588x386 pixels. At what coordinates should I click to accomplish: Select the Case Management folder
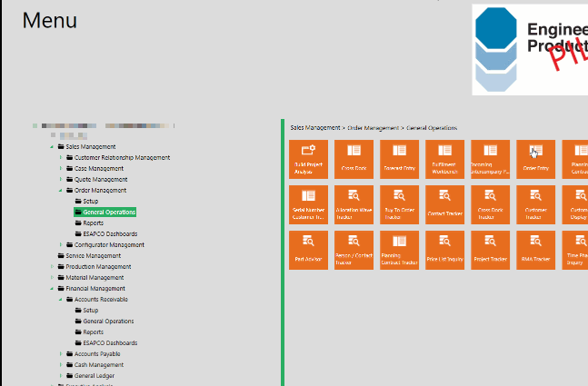(x=95, y=168)
